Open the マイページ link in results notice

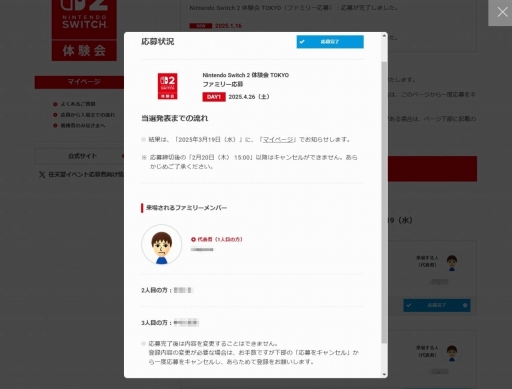coord(278,140)
